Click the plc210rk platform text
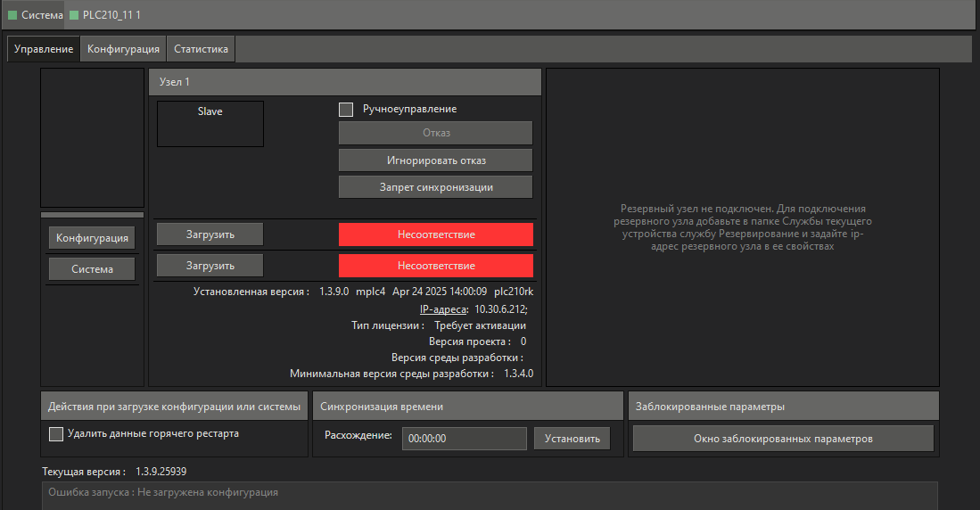This screenshot has height=510, width=980. [x=514, y=292]
